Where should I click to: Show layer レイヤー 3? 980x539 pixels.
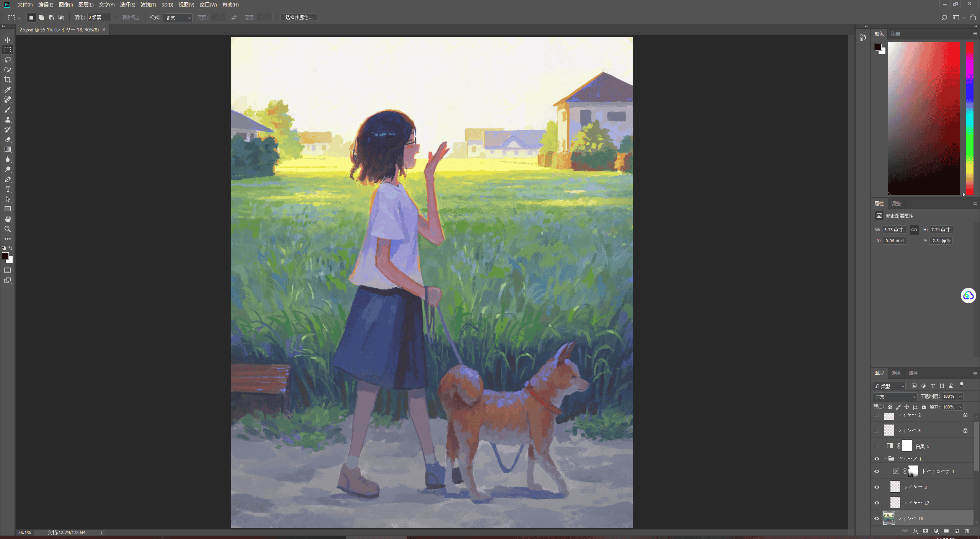tap(877, 430)
